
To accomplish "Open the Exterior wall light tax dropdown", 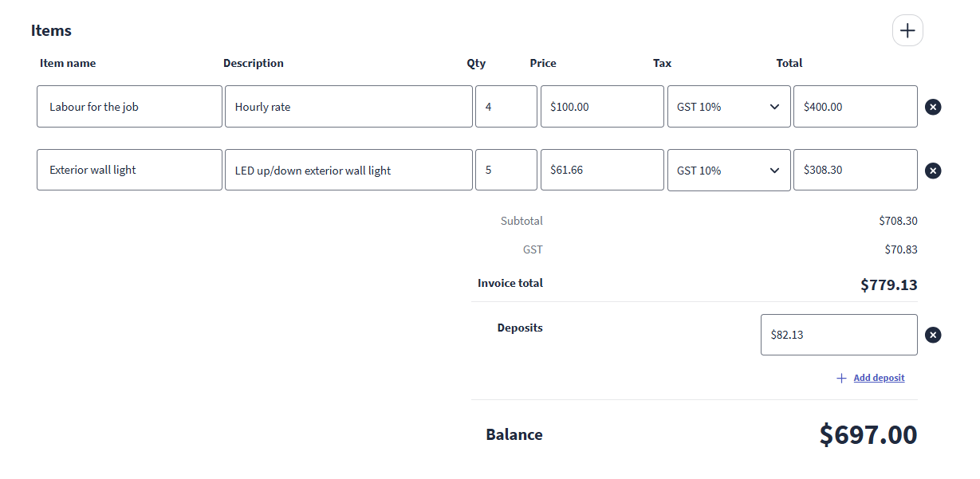I will [729, 171].
